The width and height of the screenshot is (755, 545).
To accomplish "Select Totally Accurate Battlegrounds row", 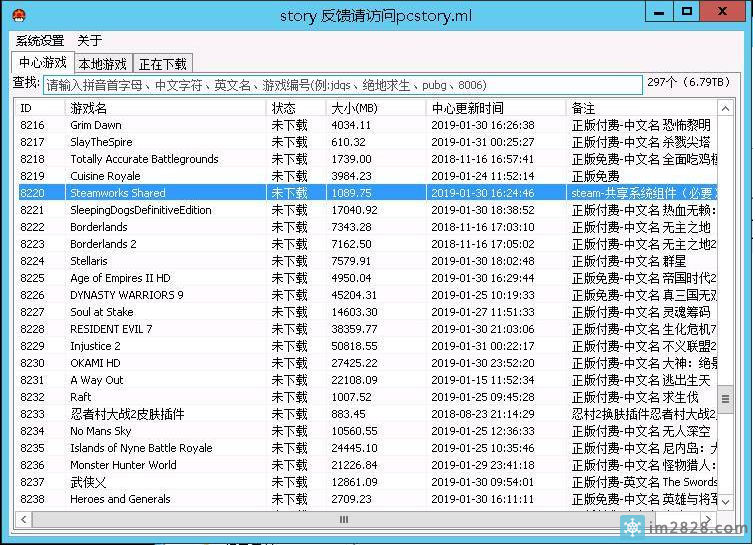I will 367,159.
